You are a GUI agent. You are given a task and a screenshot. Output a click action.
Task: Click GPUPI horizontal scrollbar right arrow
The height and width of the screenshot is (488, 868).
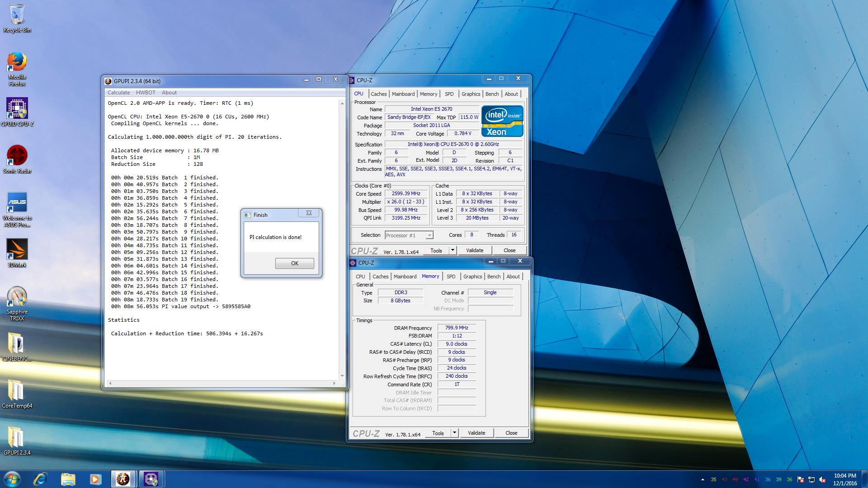pyautogui.click(x=335, y=383)
